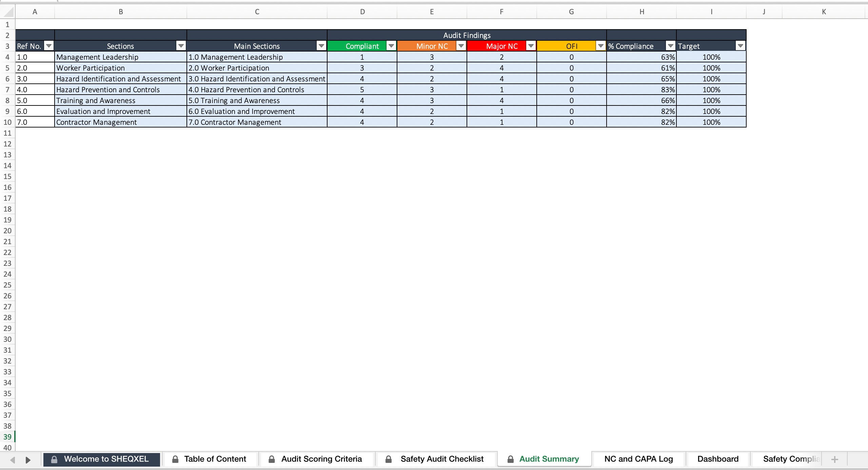Click the add new sheet plus icon
Image resolution: width=868 pixels, height=470 pixels.
pos(835,459)
